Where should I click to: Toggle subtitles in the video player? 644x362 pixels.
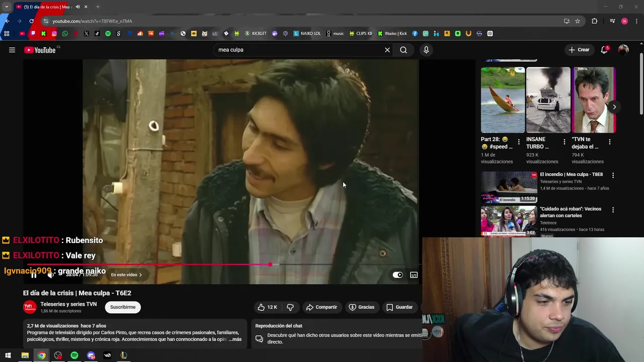coord(414,275)
